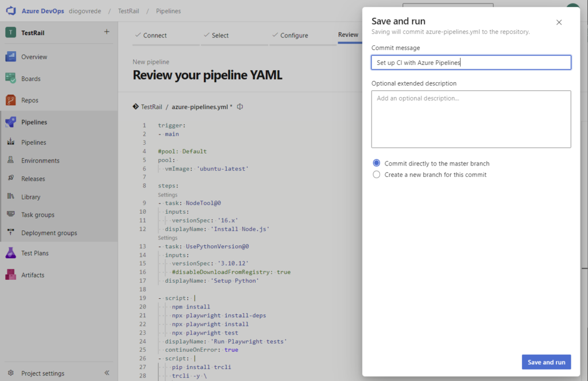588x381 pixels.
Task: Select Create a new branch for this commit
Action: (377, 175)
